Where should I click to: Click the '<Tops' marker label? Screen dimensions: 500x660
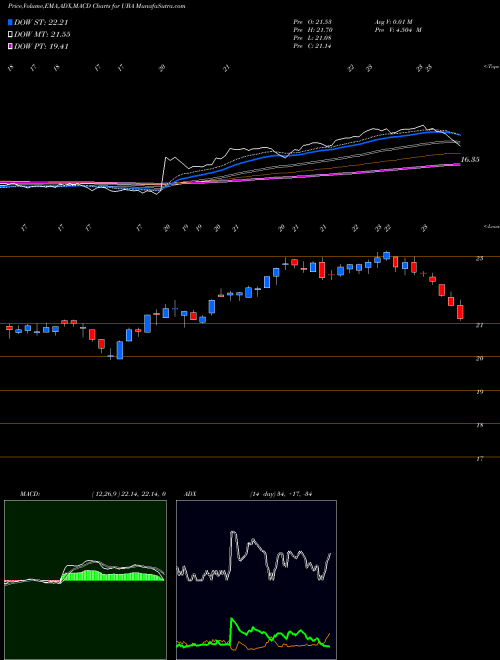[491, 67]
